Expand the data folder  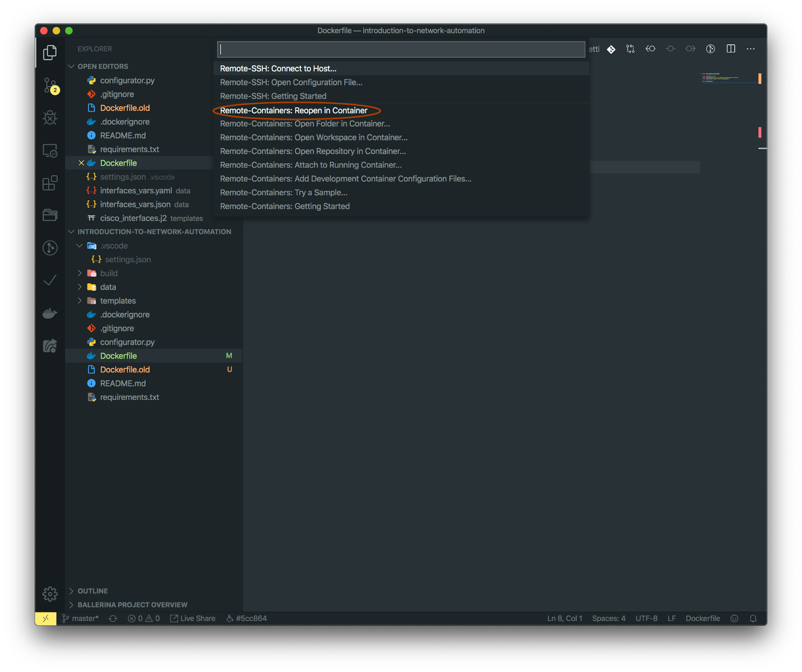coord(79,287)
